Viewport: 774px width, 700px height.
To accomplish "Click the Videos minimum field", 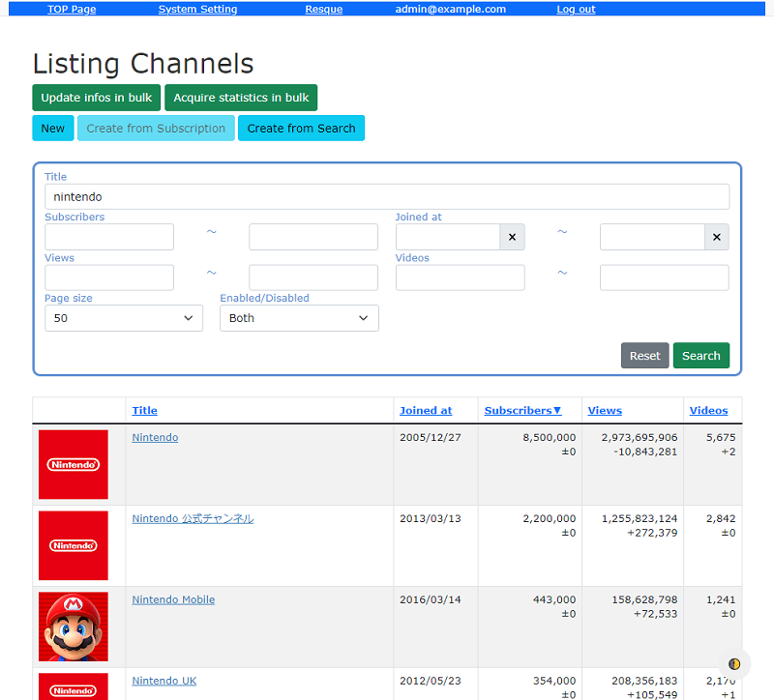I will pos(461,277).
